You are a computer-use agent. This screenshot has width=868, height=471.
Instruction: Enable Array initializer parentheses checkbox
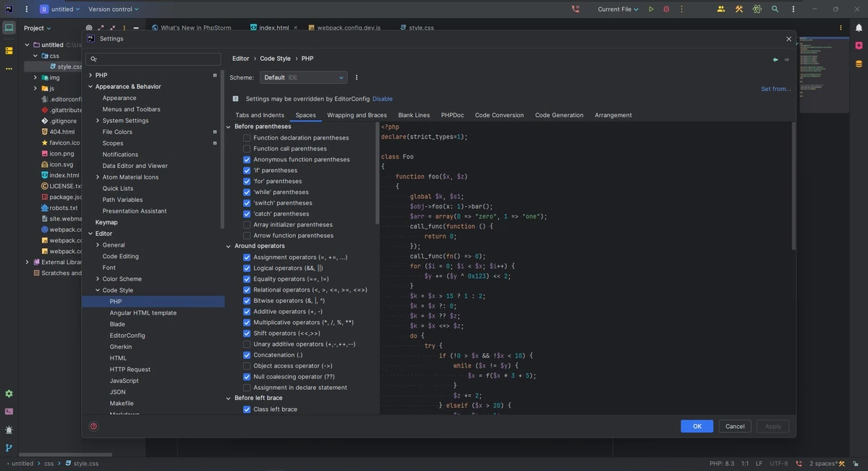pos(247,224)
